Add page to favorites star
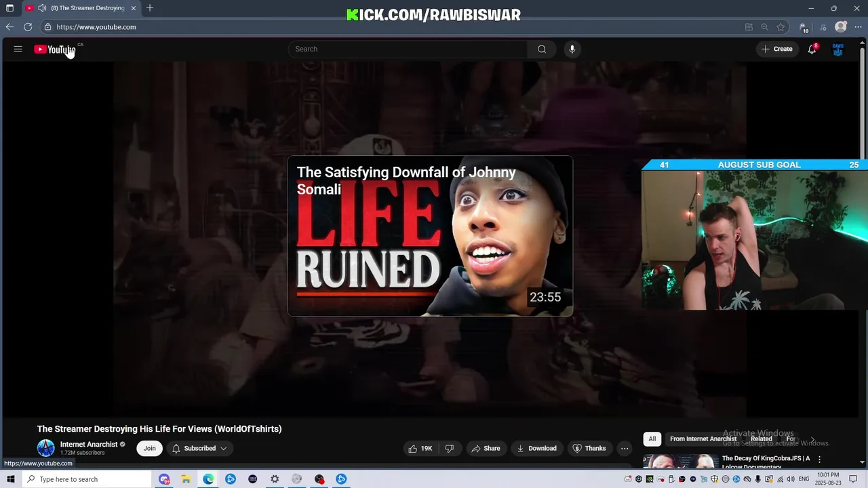Image resolution: width=868 pixels, height=488 pixels. click(x=781, y=27)
